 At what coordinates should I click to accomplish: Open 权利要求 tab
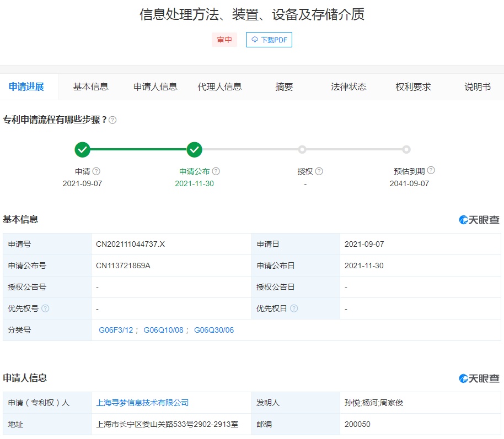[x=413, y=87]
